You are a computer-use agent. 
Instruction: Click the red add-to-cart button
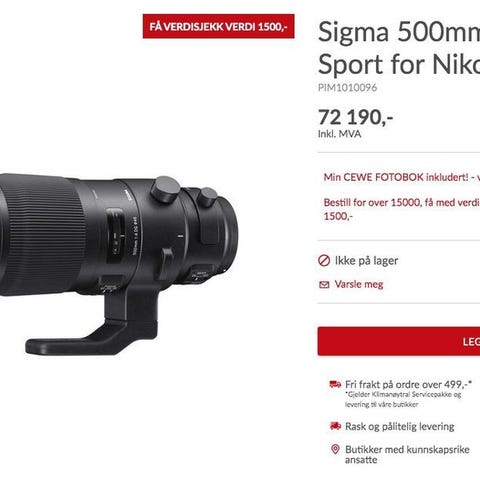tap(399, 341)
